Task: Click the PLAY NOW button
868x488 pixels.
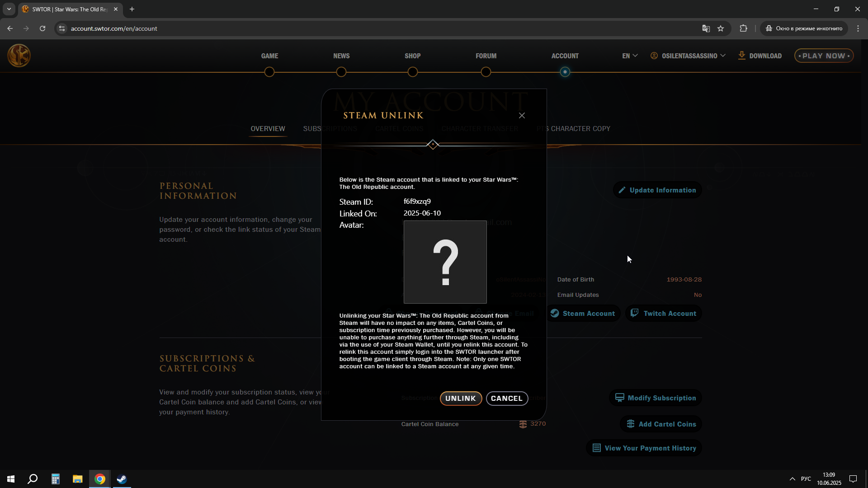Action: tap(824, 56)
